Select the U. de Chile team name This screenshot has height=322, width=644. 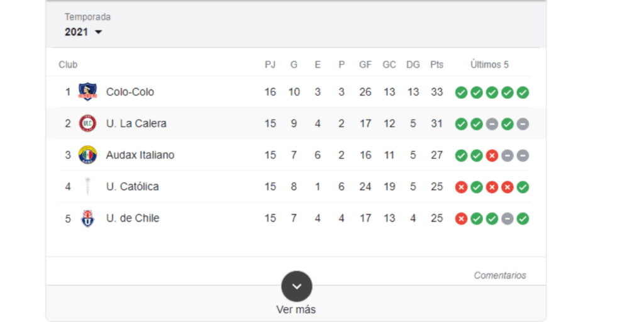[x=133, y=218]
